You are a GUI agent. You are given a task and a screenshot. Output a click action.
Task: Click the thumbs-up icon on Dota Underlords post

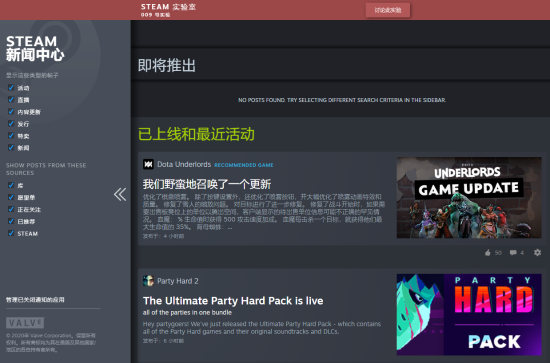coord(488,253)
